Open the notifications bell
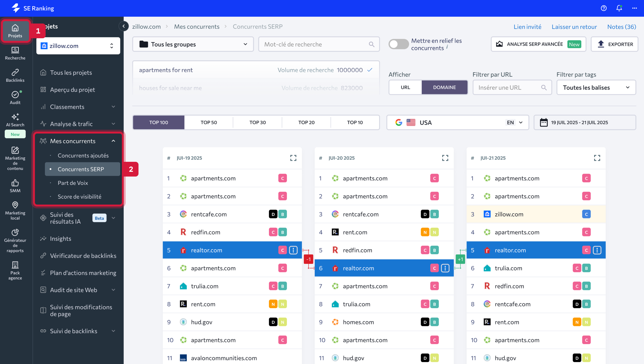The width and height of the screenshot is (644, 364). pos(619,8)
